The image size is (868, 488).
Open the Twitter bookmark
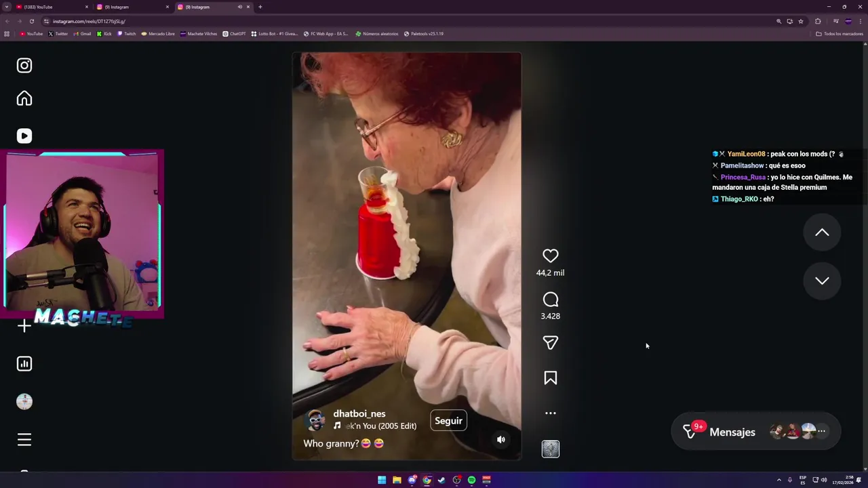point(58,34)
